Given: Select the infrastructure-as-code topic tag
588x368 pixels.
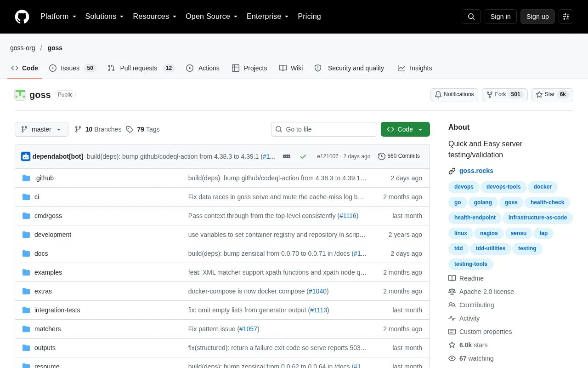Looking at the screenshot, I should [538, 218].
